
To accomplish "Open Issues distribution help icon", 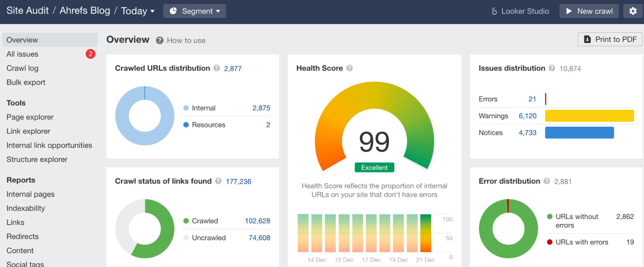I will (x=552, y=68).
